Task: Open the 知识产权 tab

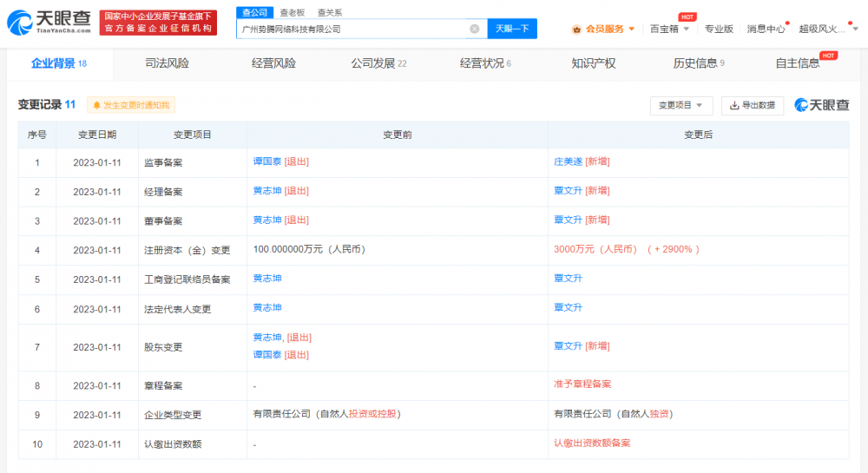Action: 594,63
